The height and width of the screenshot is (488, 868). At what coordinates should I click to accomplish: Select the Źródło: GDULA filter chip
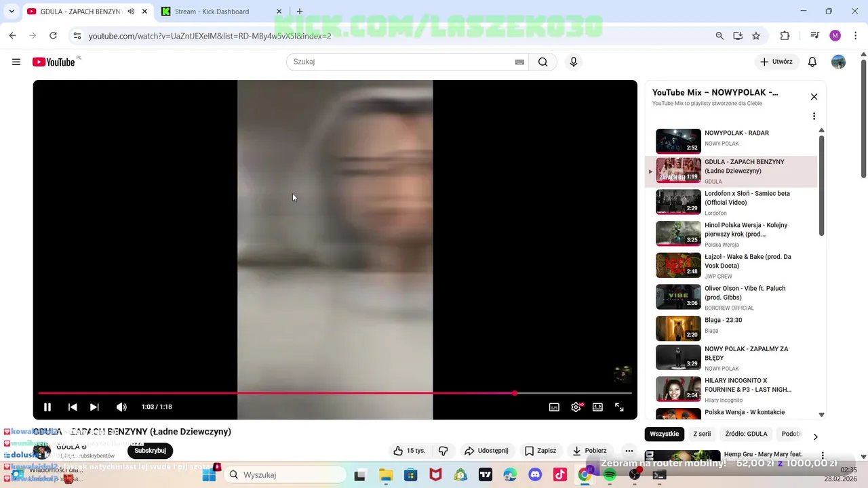[x=746, y=434]
